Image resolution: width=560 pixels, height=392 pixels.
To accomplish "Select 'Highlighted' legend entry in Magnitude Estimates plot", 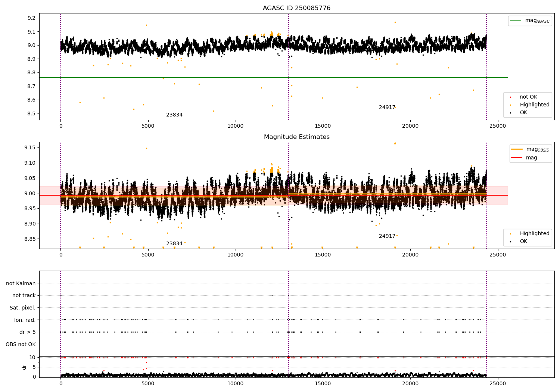I will point(534,234).
